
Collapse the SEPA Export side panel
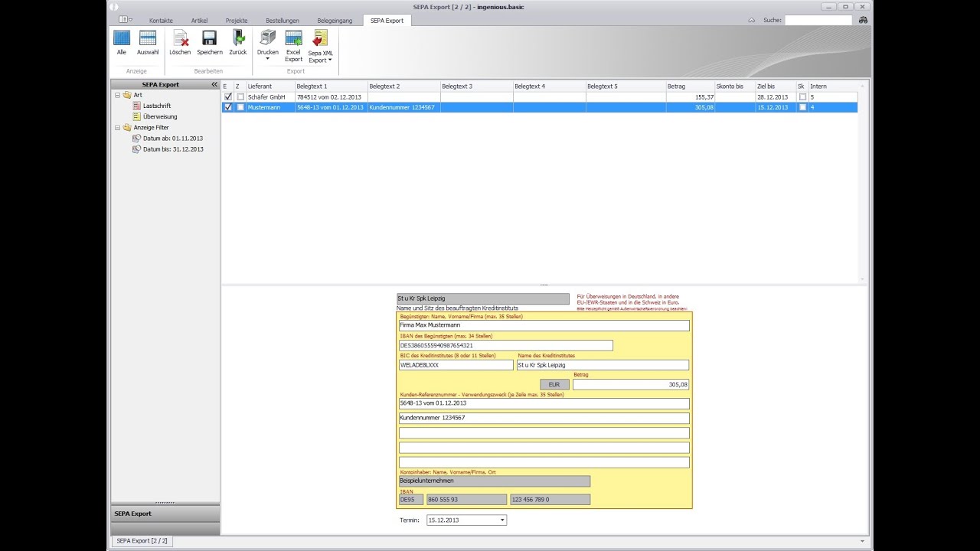pyautogui.click(x=214, y=84)
